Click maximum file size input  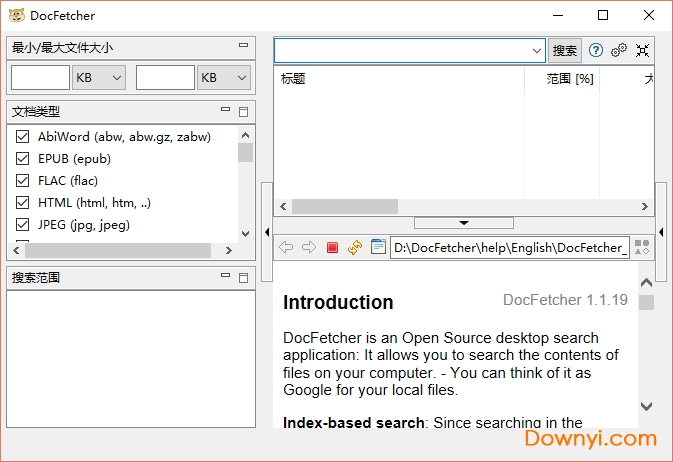pyautogui.click(x=165, y=78)
